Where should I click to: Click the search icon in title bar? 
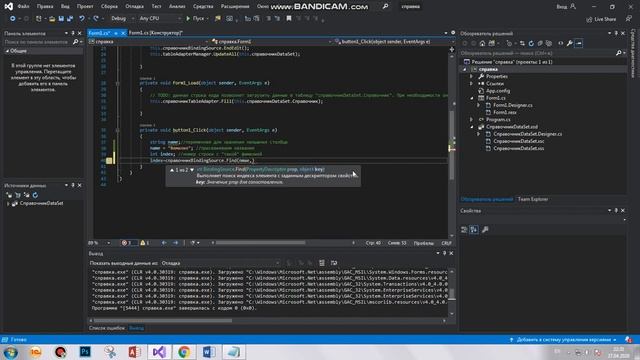[385, 7]
